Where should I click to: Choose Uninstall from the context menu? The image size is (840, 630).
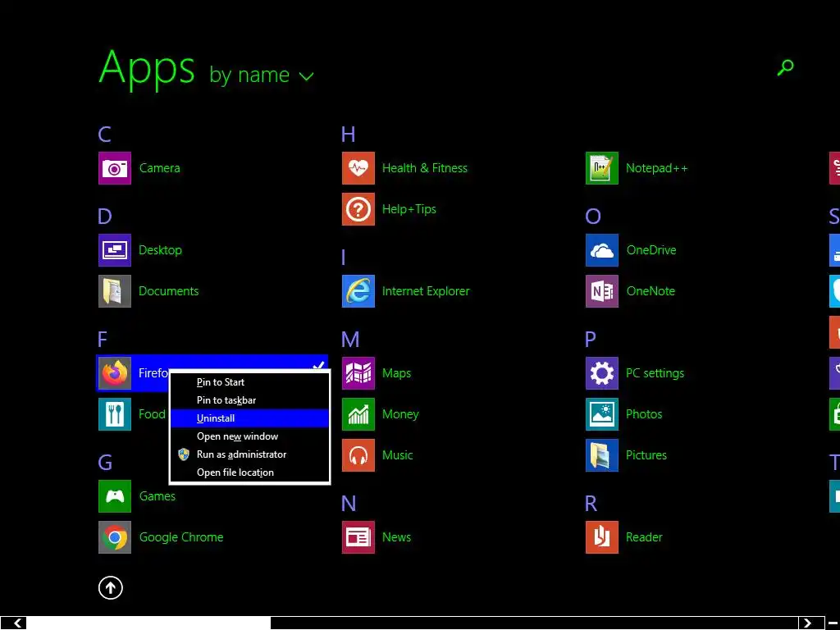click(249, 418)
